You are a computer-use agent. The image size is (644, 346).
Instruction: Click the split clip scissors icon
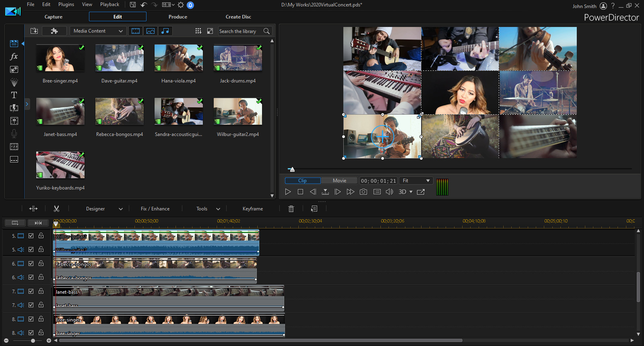(56, 208)
